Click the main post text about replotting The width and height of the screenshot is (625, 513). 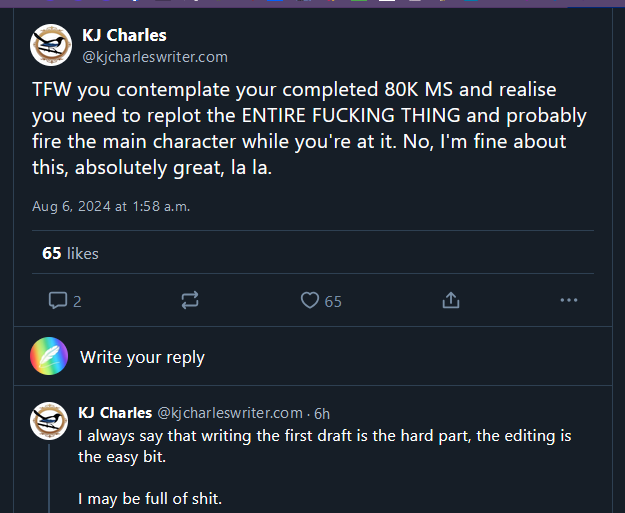[x=310, y=129]
